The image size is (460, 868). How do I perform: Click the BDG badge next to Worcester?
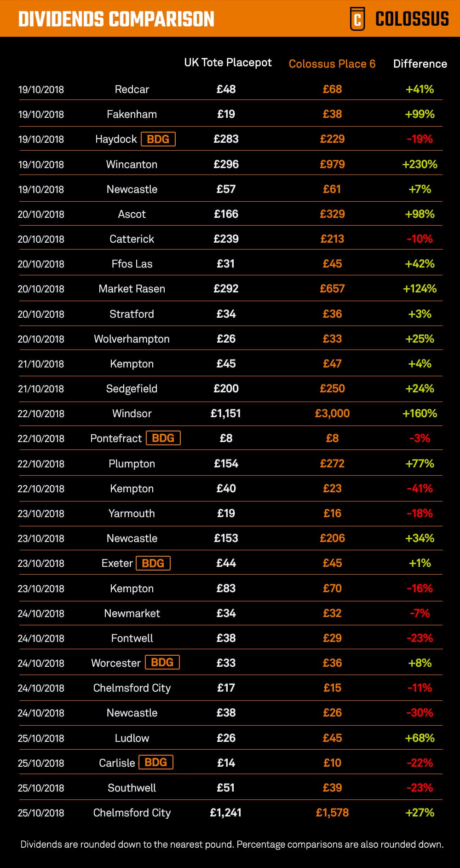point(162,663)
